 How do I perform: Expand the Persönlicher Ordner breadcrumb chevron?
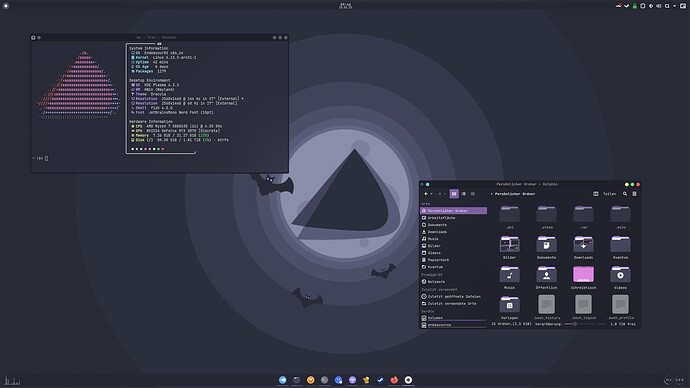coord(492,194)
